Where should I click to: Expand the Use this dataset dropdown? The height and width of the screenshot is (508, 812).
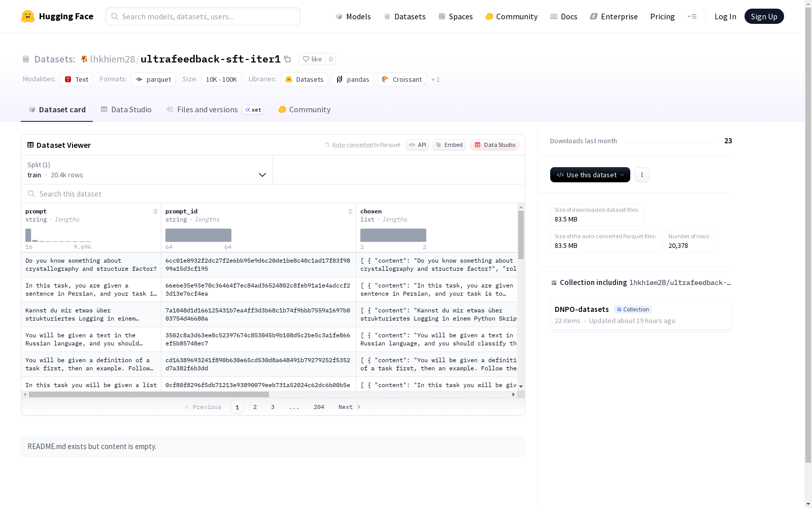coord(590,175)
